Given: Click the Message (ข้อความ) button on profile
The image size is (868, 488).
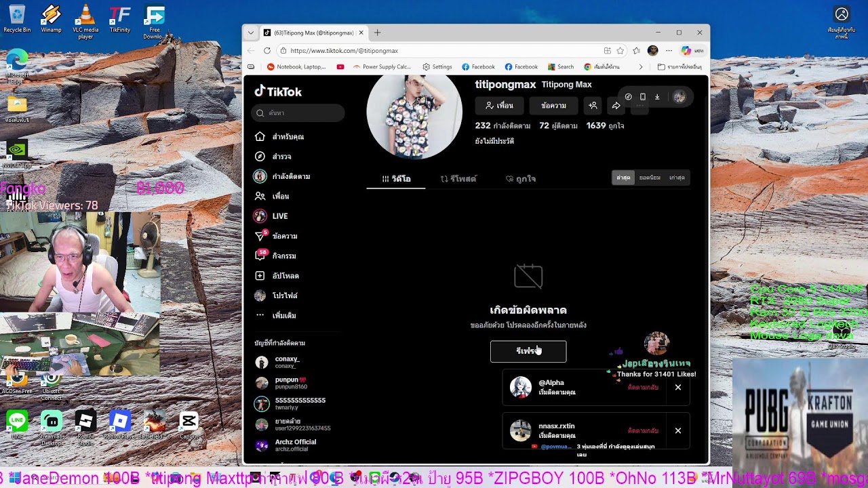Looking at the screenshot, I should pyautogui.click(x=553, y=106).
